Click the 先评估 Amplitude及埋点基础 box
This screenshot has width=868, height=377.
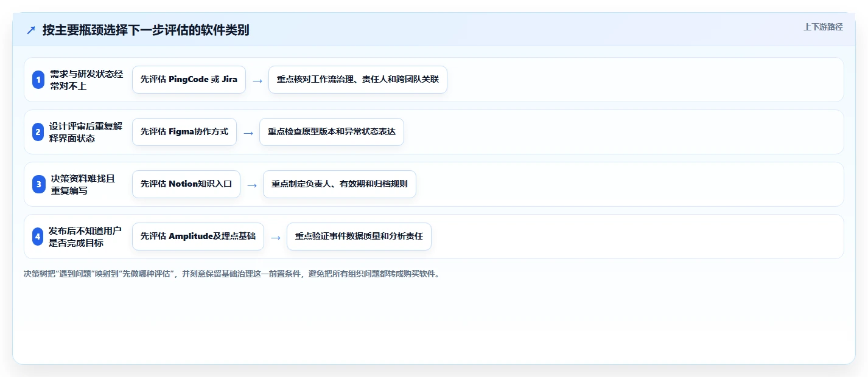click(198, 237)
